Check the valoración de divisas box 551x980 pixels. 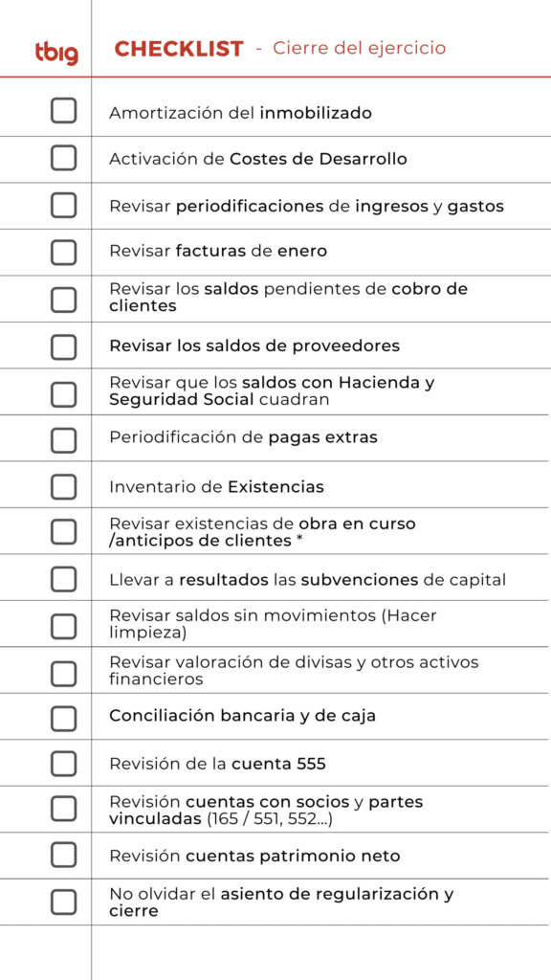click(x=64, y=674)
